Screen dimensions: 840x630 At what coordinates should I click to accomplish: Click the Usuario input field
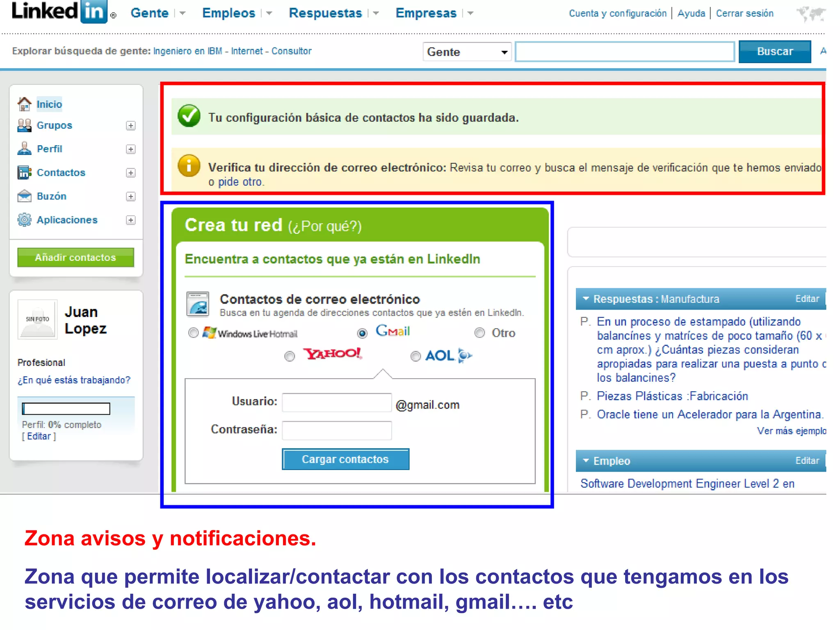click(x=337, y=402)
